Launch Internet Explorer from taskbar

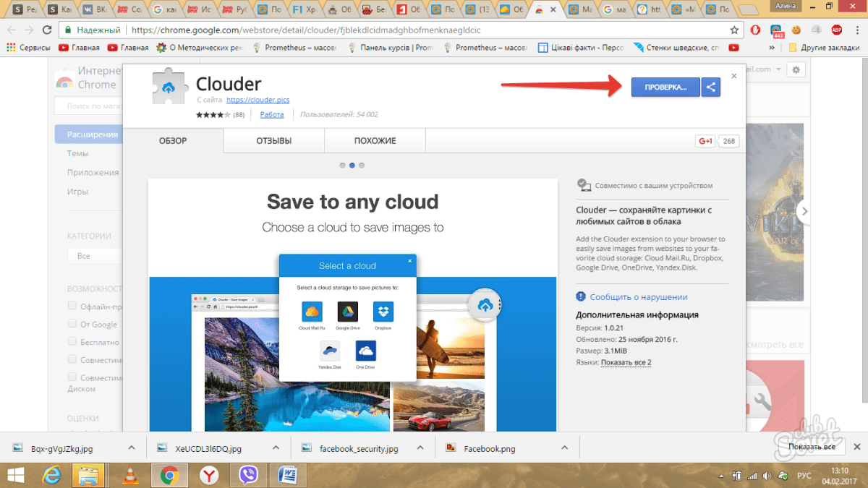(51, 474)
